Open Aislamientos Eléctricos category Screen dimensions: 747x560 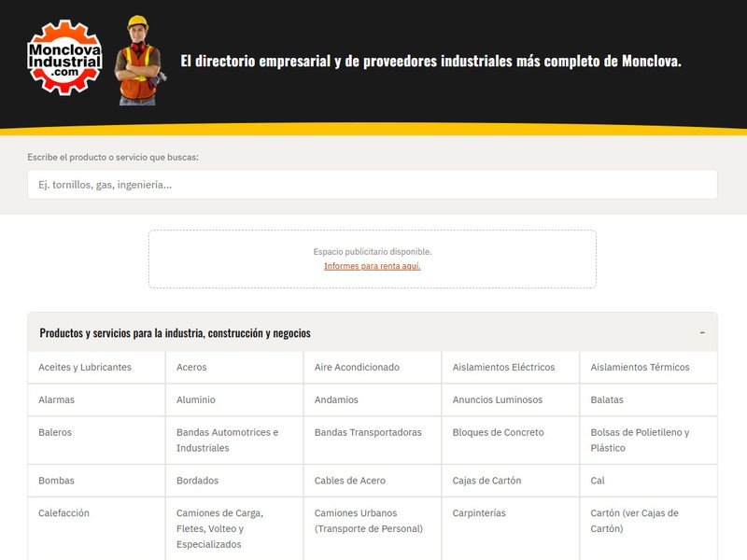503,367
